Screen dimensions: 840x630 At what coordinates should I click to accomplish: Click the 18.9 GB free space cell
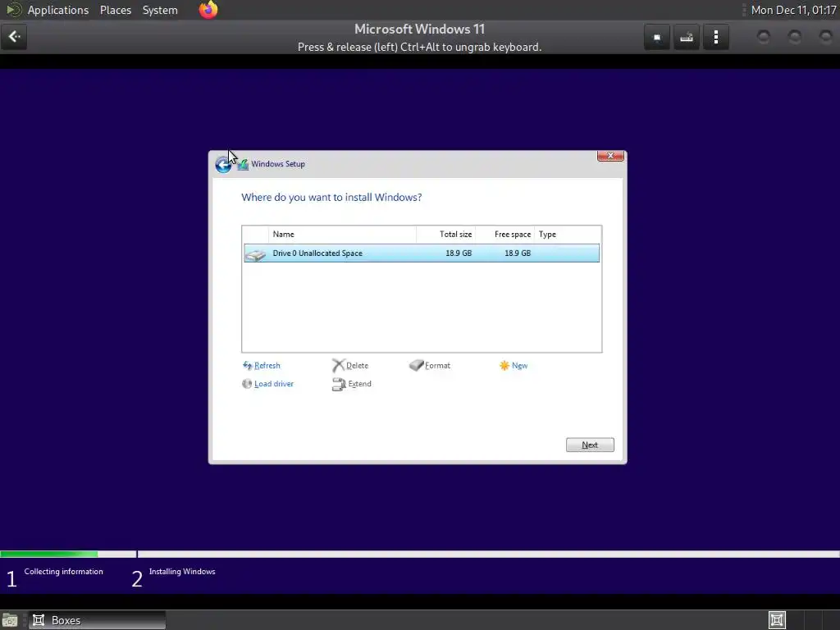518,253
